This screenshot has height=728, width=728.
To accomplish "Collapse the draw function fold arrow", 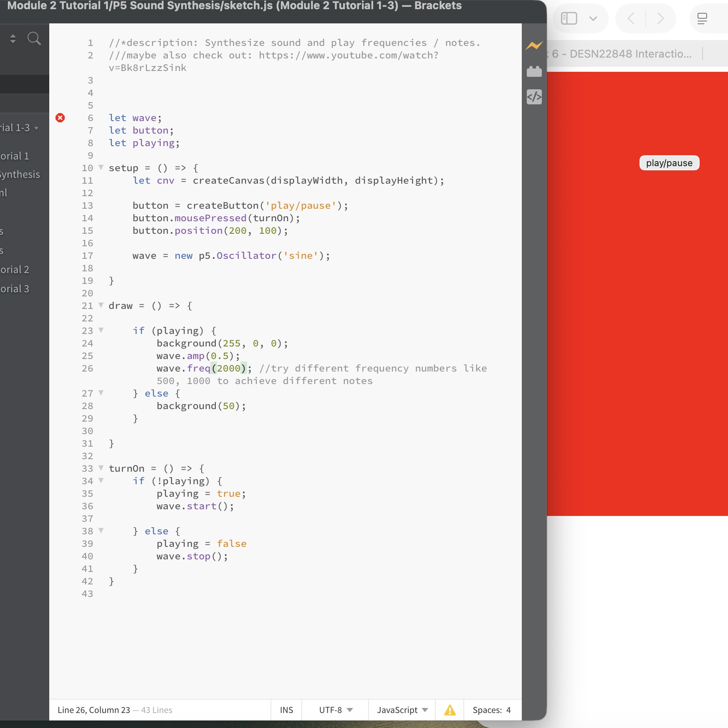I will (x=101, y=305).
